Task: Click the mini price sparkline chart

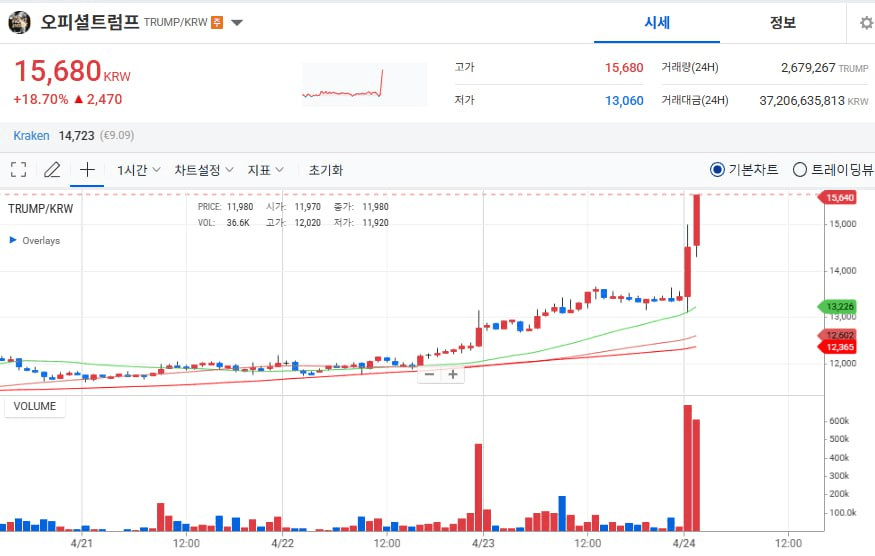Action: pos(343,85)
